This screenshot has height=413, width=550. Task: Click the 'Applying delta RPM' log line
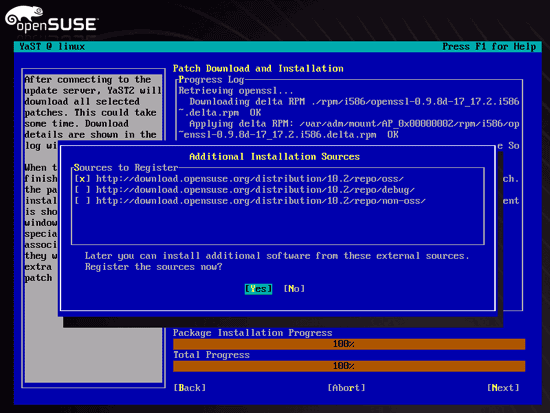[x=349, y=129]
